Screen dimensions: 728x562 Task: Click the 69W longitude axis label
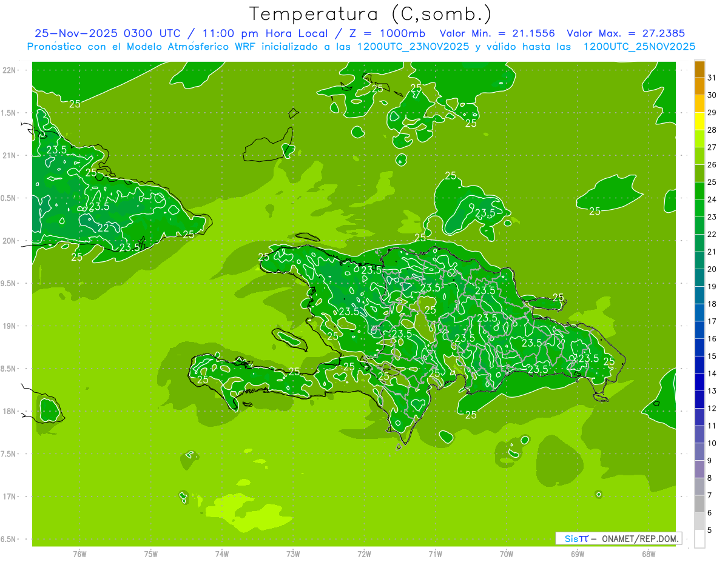[578, 554]
